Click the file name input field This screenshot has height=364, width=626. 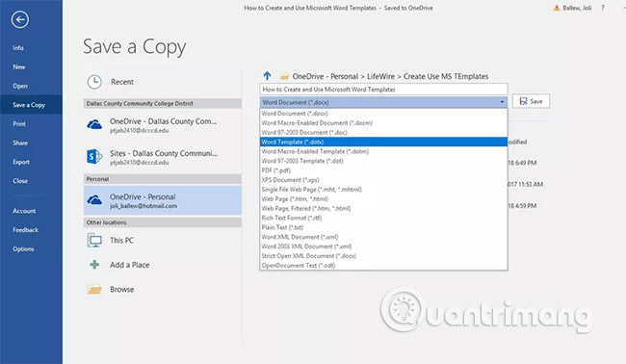383,90
